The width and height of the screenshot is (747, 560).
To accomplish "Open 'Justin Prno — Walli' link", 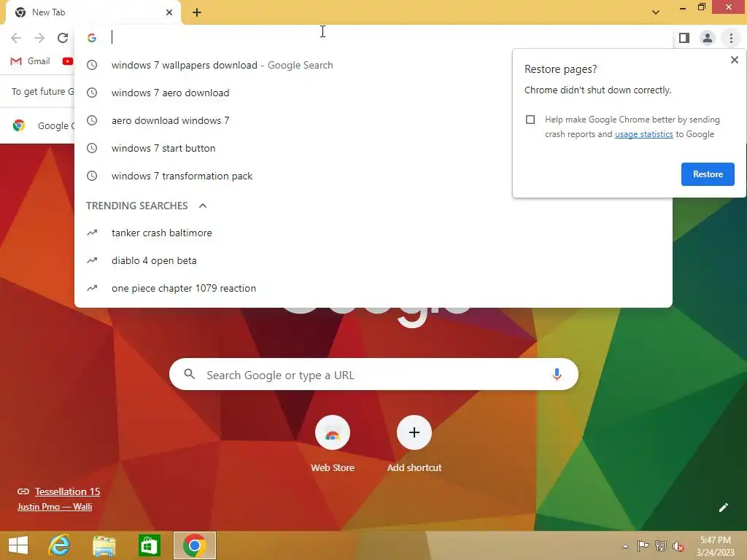I will coord(55,507).
